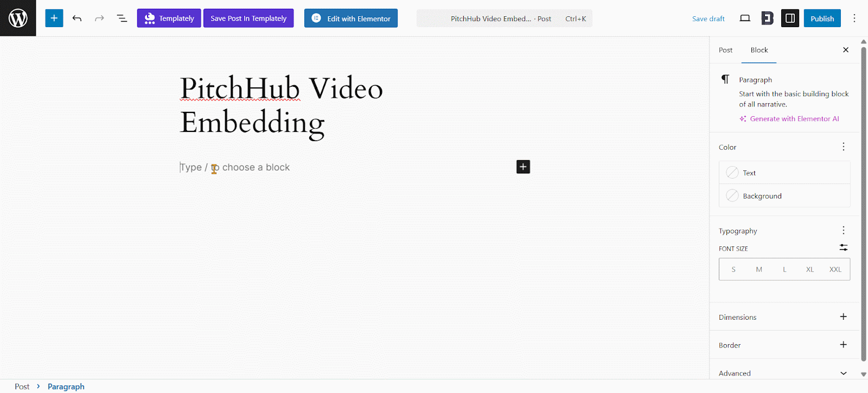Expand the Advanced panel chevron
Image resolution: width=868 pixels, height=393 pixels.
point(844,373)
